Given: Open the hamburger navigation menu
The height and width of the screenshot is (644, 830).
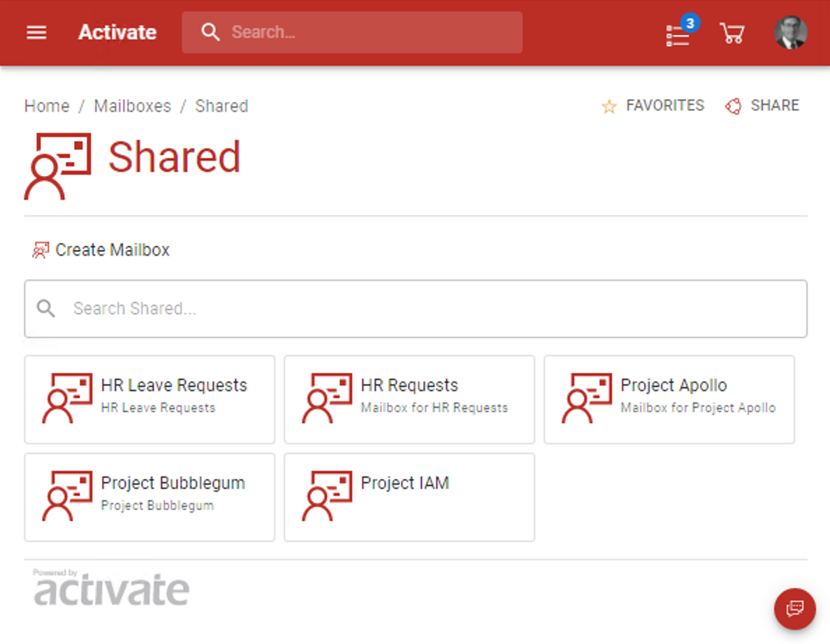Looking at the screenshot, I should 36,33.
